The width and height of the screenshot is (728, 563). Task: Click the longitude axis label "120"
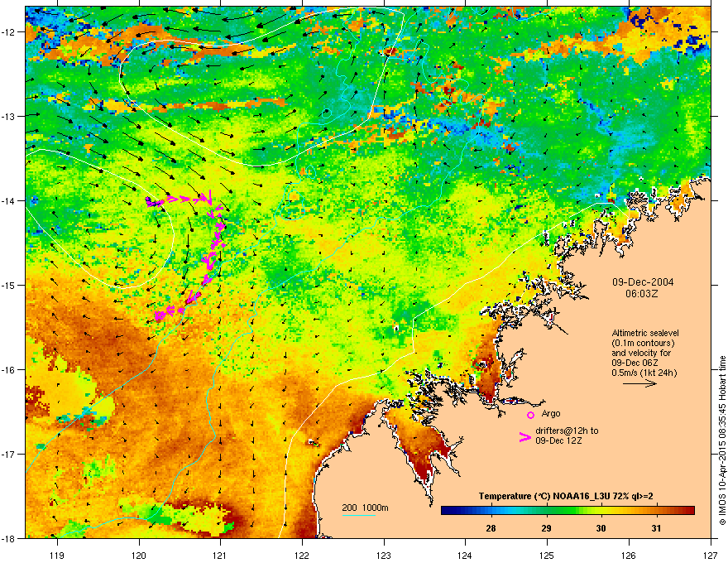[x=139, y=555]
